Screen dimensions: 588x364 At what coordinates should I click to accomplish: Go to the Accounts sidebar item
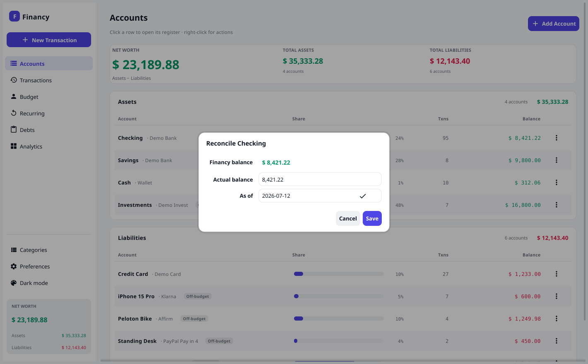(49, 63)
